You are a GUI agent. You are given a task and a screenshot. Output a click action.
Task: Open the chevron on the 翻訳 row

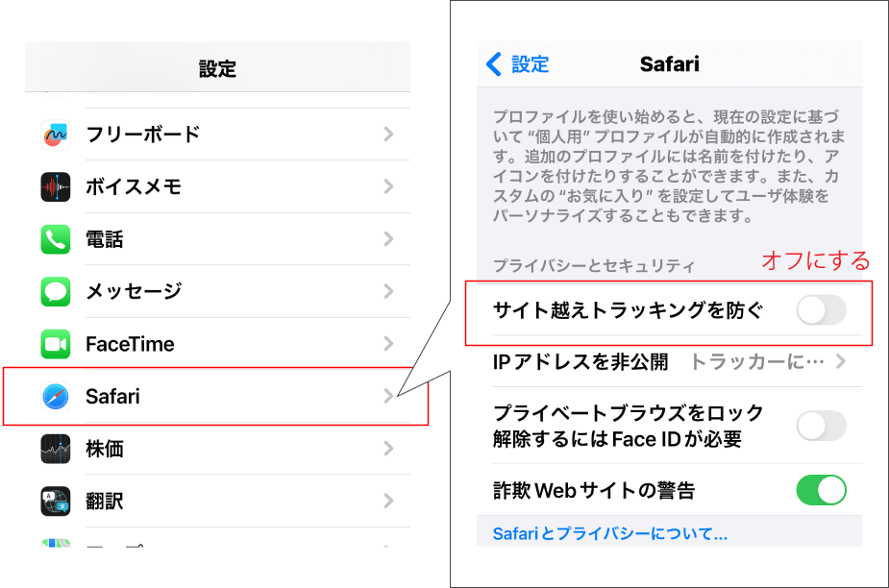[x=388, y=501]
